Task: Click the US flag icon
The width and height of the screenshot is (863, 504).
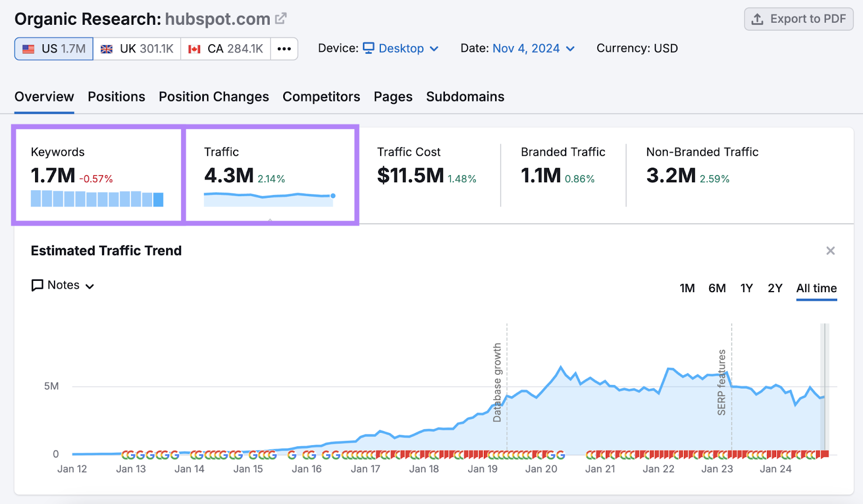Action: pyautogui.click(x=28, y=48)
